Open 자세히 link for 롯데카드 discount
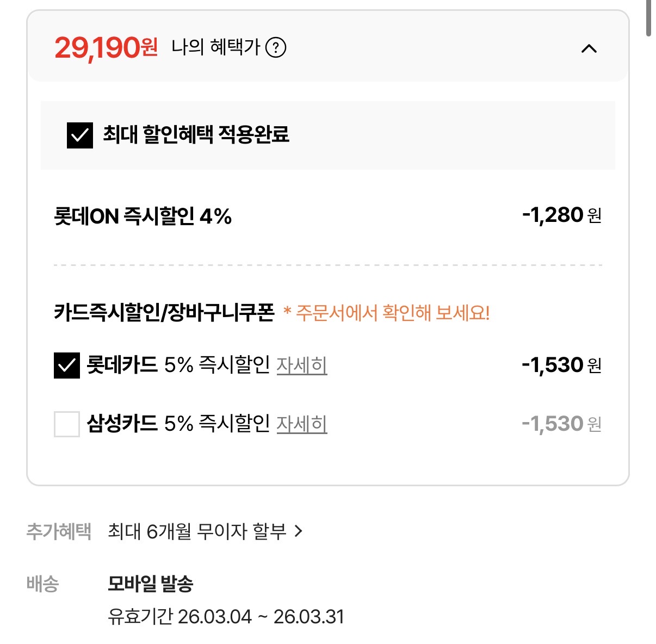Viewport: 656px width, 644px height. [301, 365]
